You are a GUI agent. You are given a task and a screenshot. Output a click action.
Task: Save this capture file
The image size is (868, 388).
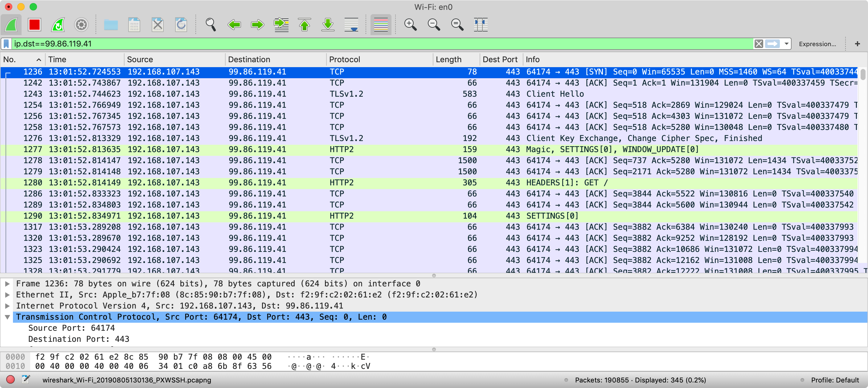point(134,25)
